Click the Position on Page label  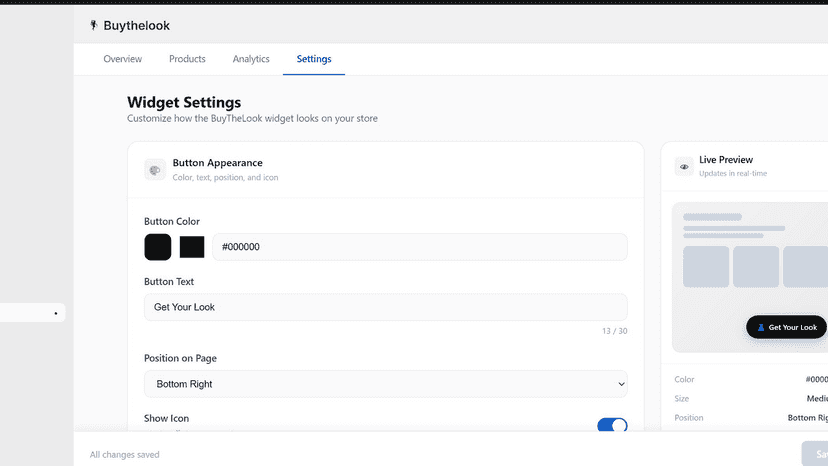pos(180,358)
